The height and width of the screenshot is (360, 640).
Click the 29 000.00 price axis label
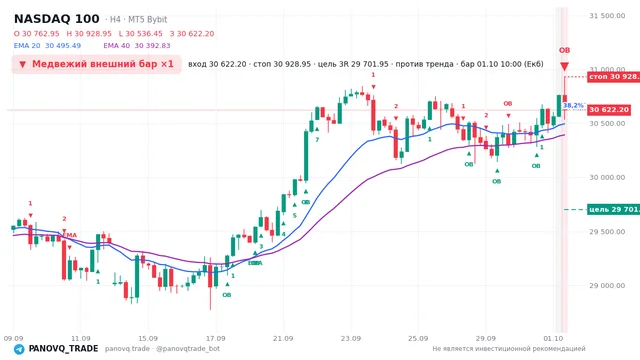click(607, 286)
